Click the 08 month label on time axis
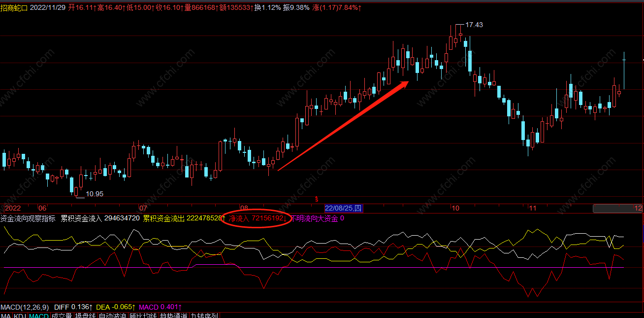The height and width of the screenshot is (318, 644). click(x=245, y=209)
